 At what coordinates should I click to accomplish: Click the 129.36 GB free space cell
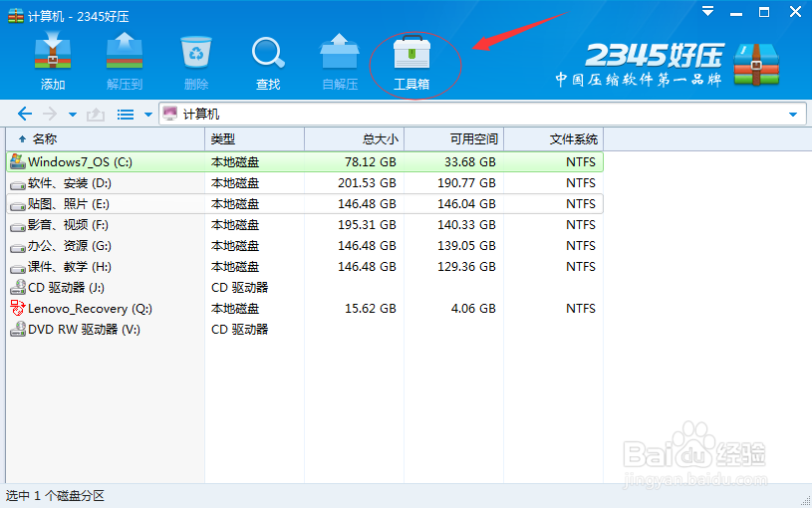tap(466, 267)
